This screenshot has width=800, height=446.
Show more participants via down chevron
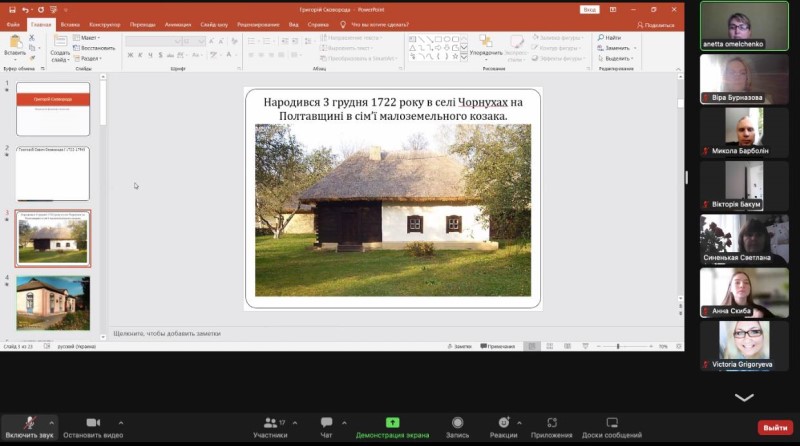(x=744, y=398)
